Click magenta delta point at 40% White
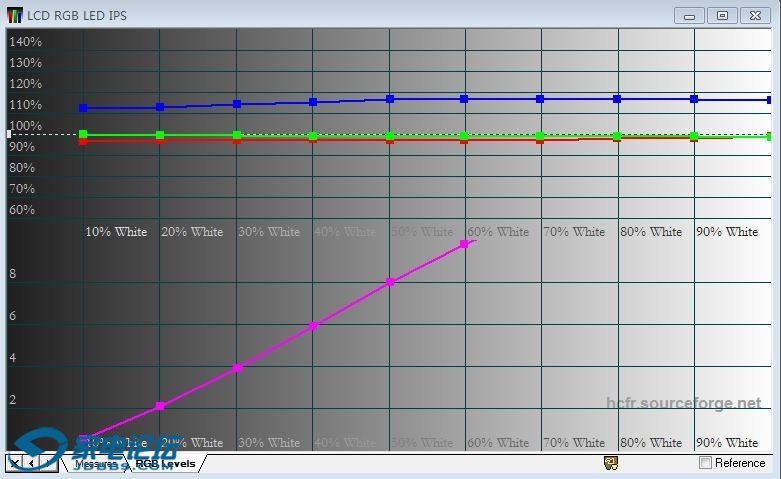This screenshot has height=479, width=781. (x=313, y=326)
